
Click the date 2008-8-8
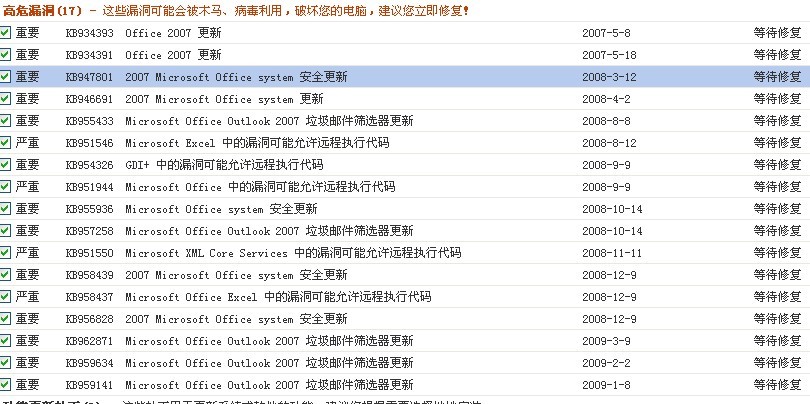[x=606, y=121]
